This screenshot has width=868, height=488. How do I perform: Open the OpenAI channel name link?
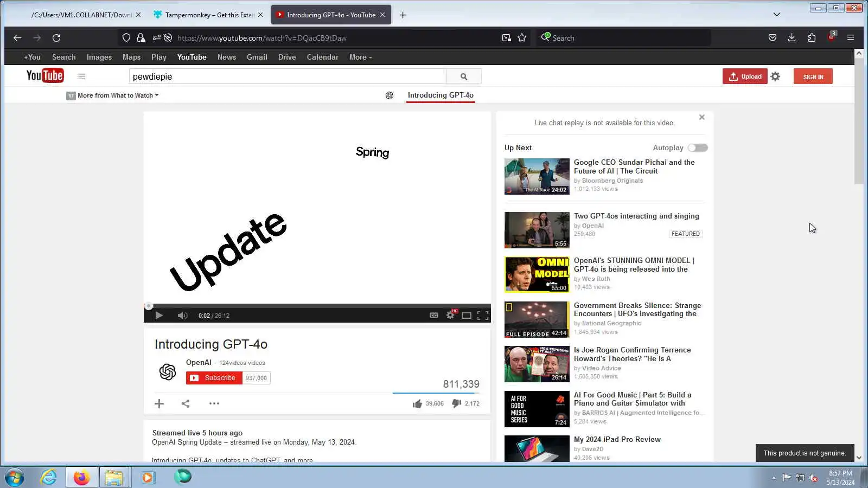(x=199, y=362)
